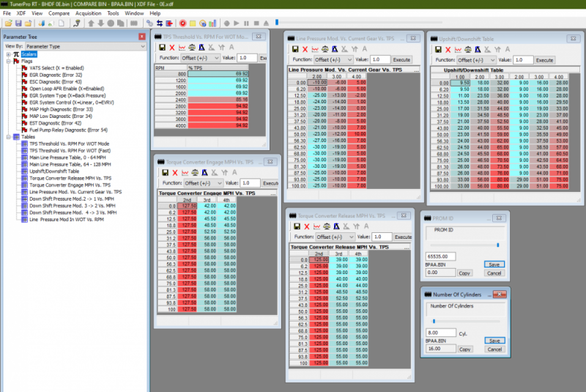
Task: Click the red X icon in Line Pressure Mod window
Action: coord(305,48)
